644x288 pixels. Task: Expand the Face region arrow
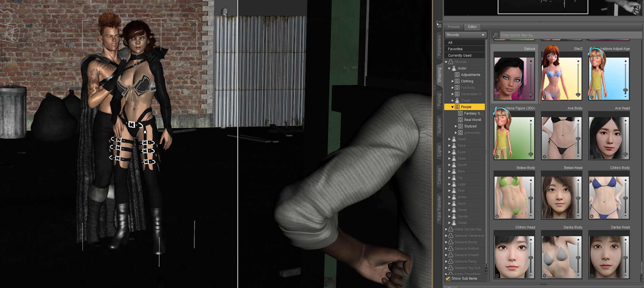pos(449,145)
